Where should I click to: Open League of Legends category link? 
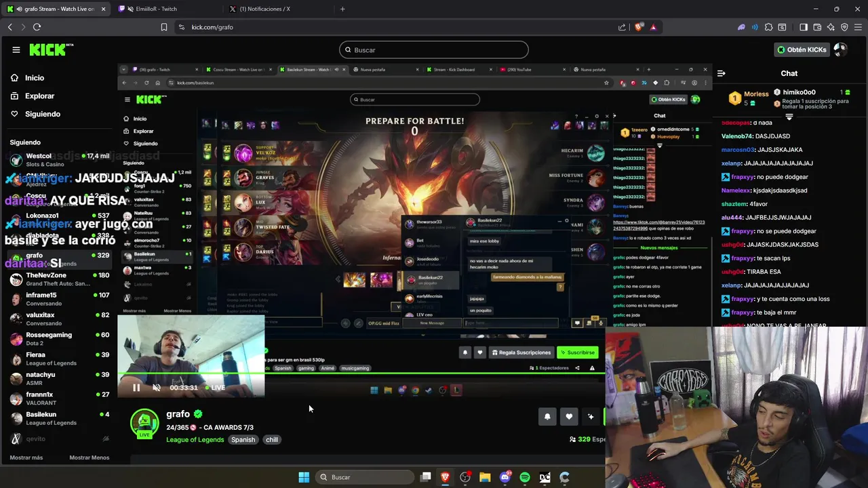click(195, 440)
